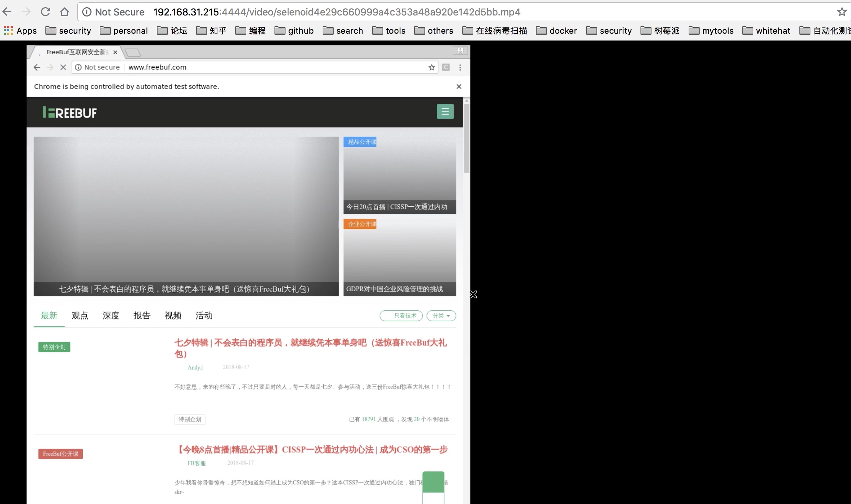Viewport: 851px width, 504px height.
Task: Open the docker bookmarks folder
Action: tap(556, 31)
